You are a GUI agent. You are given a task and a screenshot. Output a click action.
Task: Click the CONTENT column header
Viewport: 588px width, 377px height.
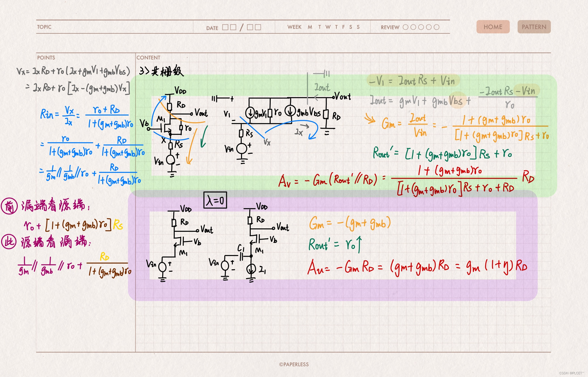click(148, 58)
